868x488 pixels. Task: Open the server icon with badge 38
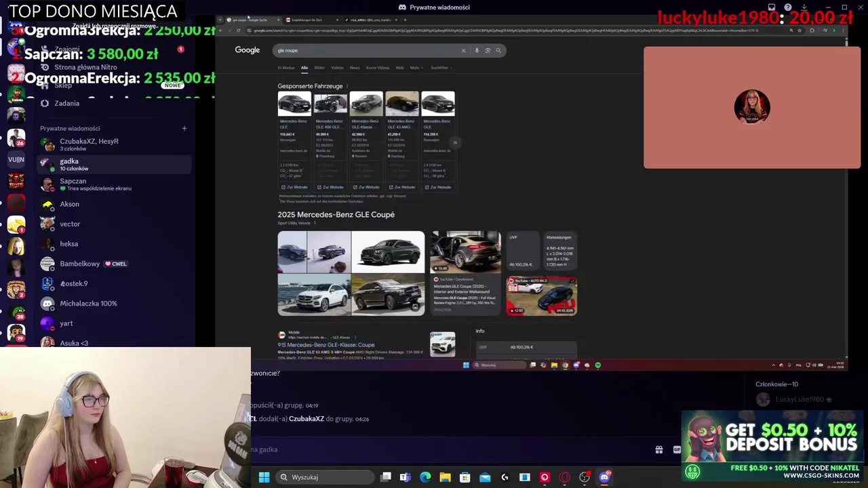pyautogui.click(x=16, y=311)
